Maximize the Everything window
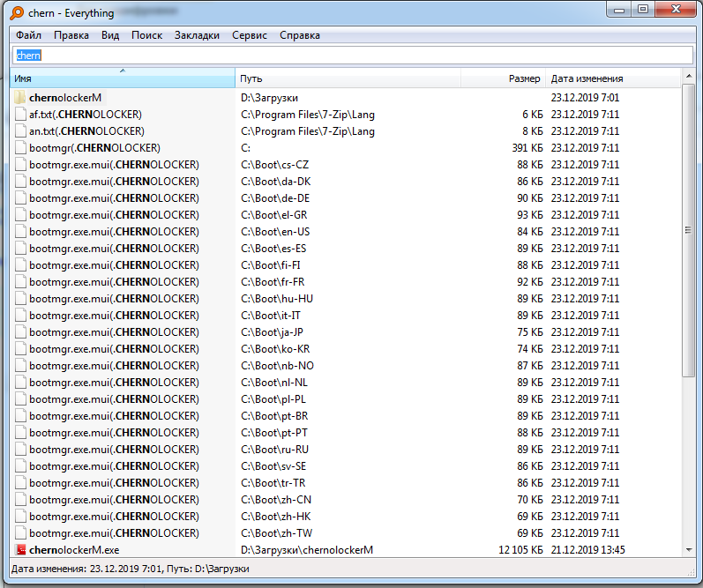 pyautogui.click(x=643, y=10)
